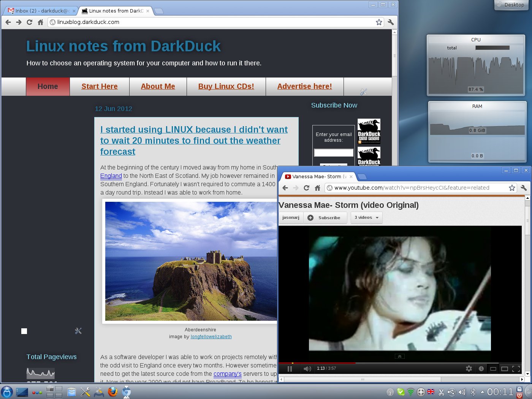
Task: Show desktop via taskbar screen icon
Action: pyautogui.click(x=22, y=392)
